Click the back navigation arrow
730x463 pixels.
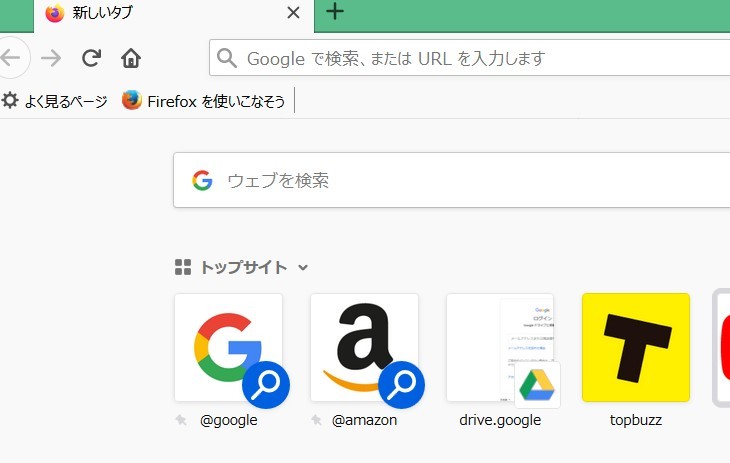10,58
